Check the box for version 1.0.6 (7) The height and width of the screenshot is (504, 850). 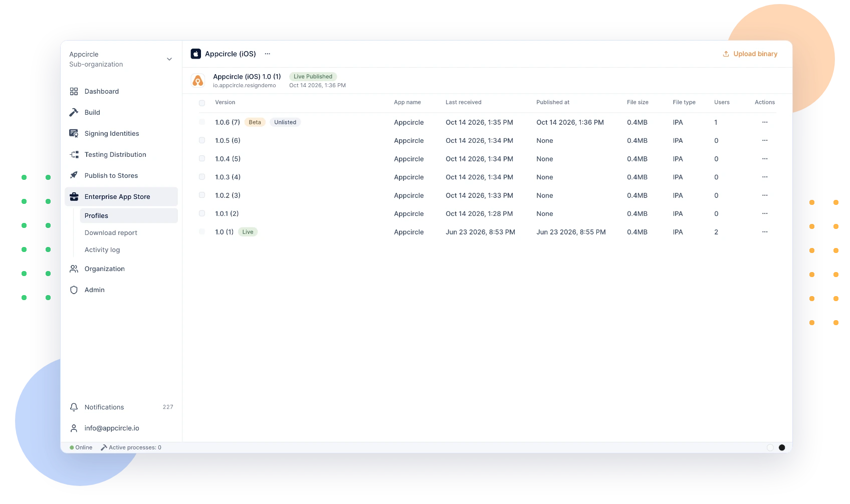pyautogui.click(x=202, y=122)
